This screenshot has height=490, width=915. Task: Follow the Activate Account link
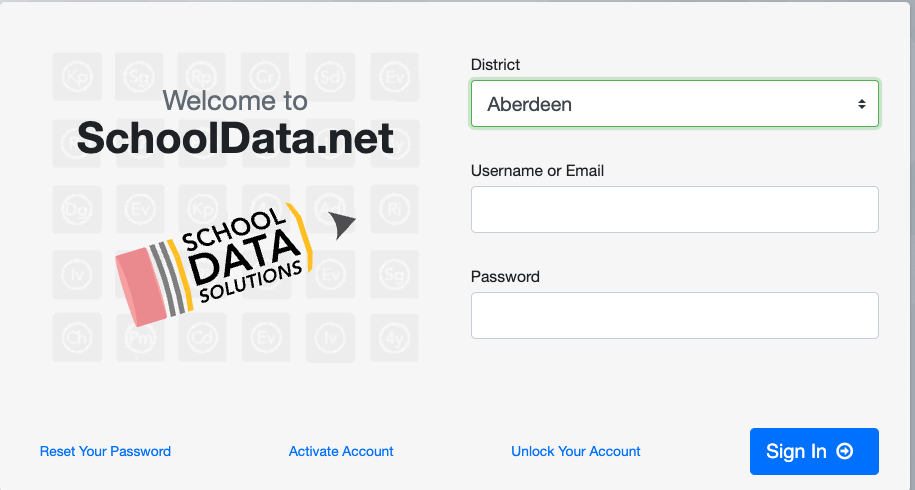(341, 451)
